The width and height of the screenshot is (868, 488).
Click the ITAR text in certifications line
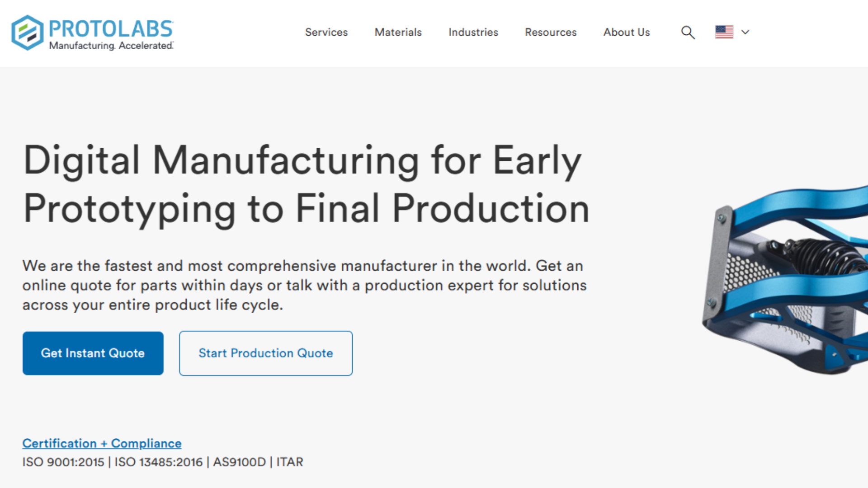click(x=290, y=462)
